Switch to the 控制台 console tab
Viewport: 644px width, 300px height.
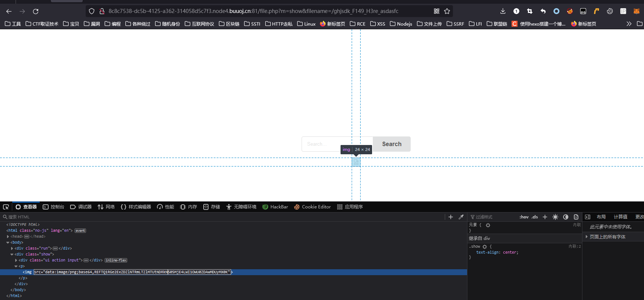(53, 207)
